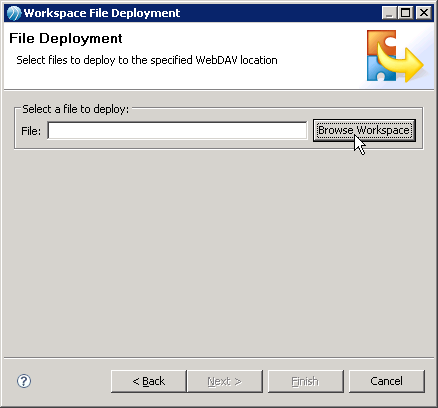
Task: Click the disabled Next button
Action: [225, 381]
